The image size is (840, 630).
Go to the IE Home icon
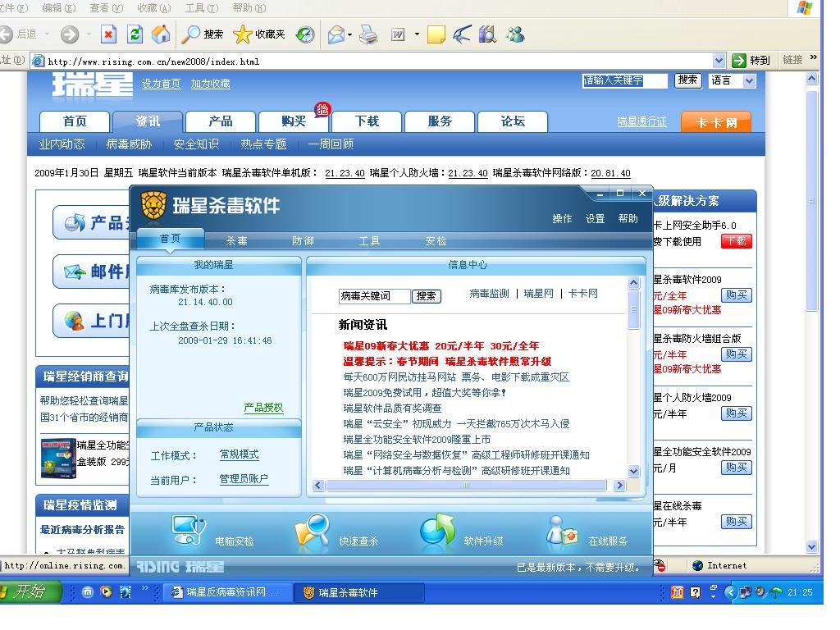click(161, 34)
